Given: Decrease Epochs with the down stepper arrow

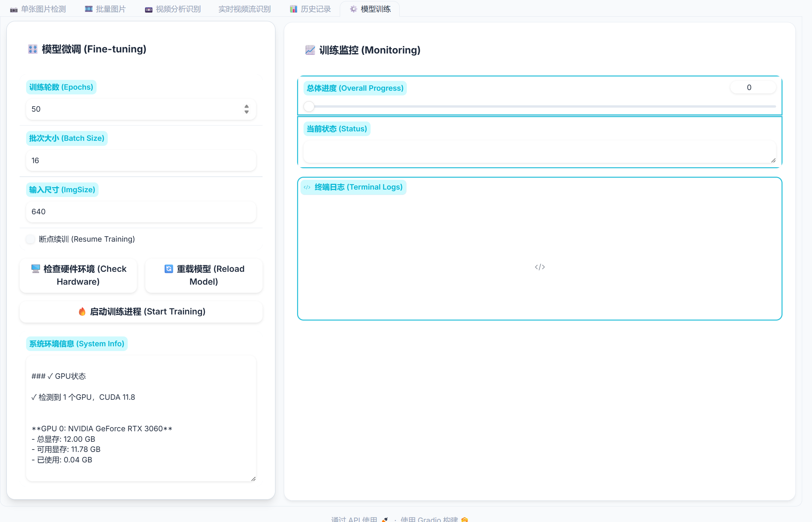Looking at the screenshot, I should pos(247,112).
